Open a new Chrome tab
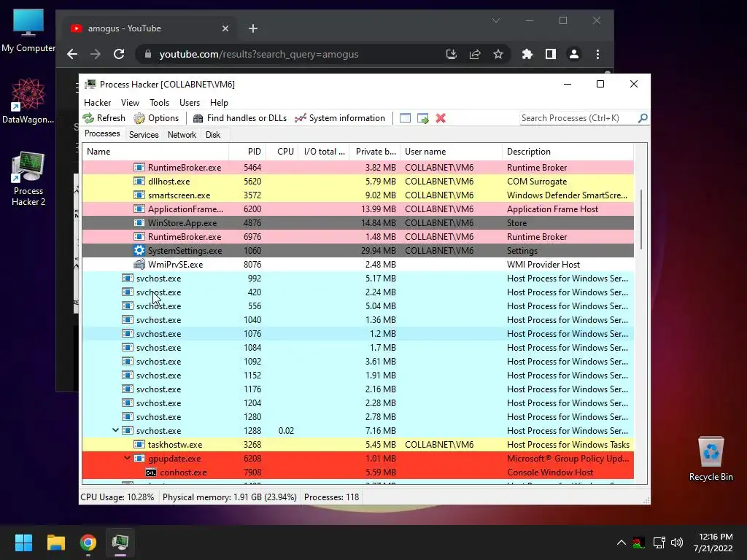The width and height of the screenshot is (747, 560). click(x=253, y=28)
